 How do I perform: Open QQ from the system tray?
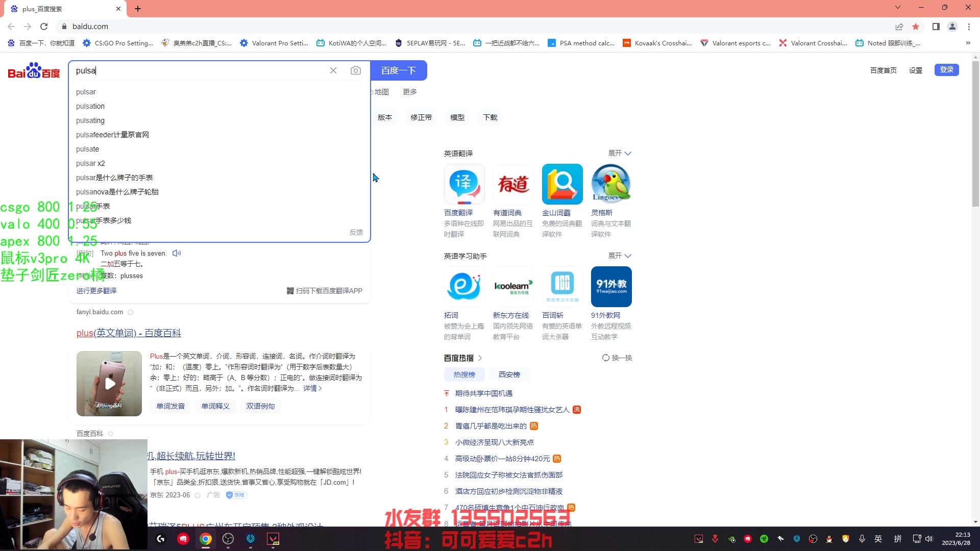pyautogui.click(x=829, y=539)
